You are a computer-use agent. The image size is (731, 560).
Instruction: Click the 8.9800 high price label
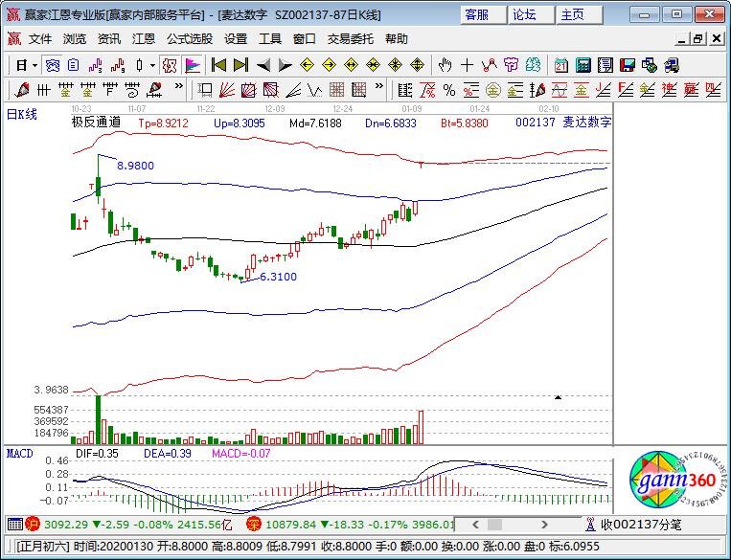135,166
